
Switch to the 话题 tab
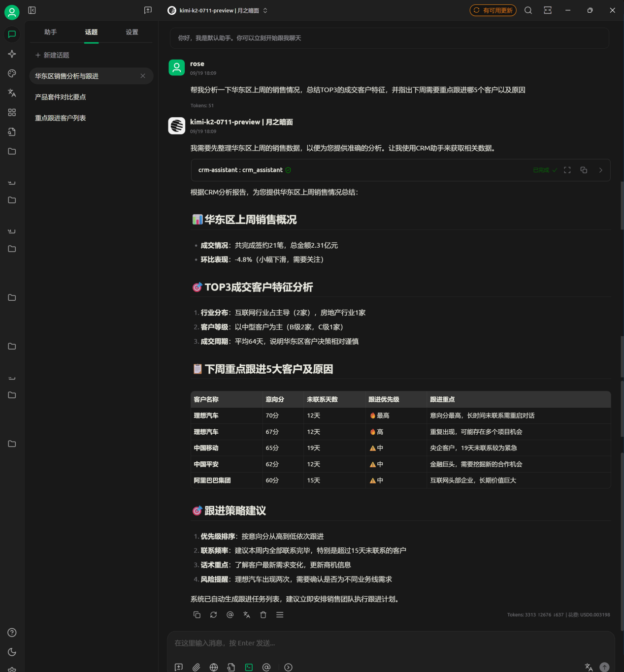point(91,32)
